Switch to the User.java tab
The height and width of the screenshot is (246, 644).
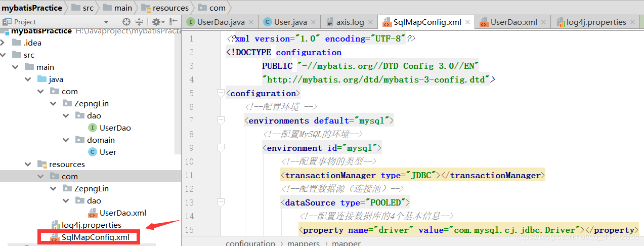pyautogui.click(x=290, y=22)
